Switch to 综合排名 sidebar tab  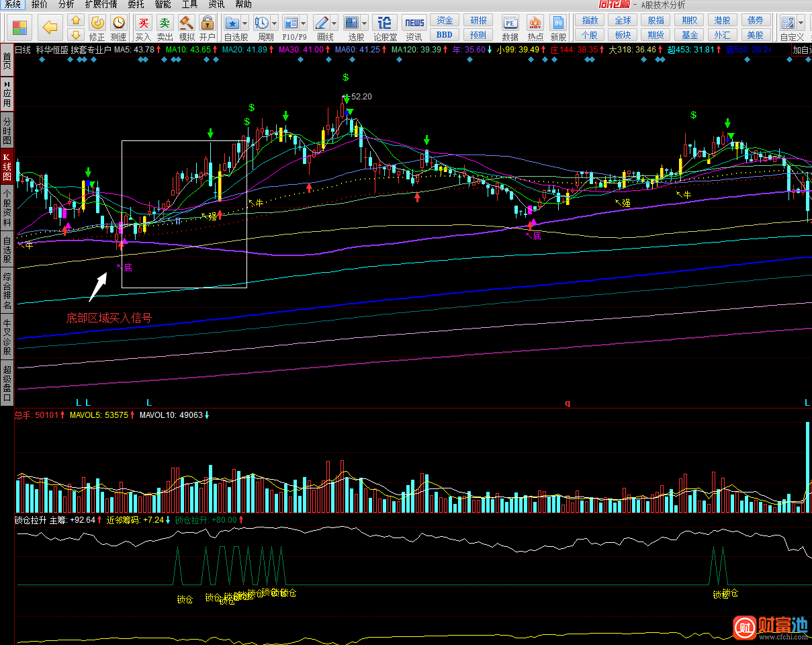click(7, 290)
